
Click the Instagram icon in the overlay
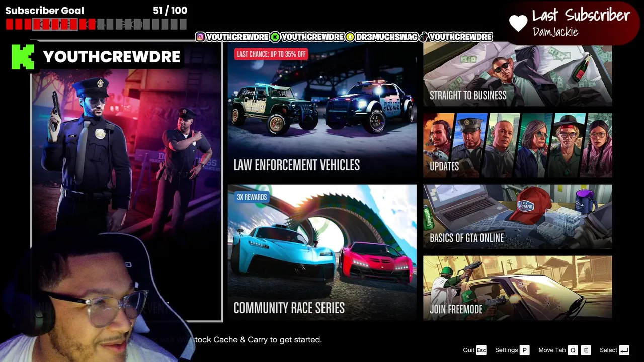200,37
